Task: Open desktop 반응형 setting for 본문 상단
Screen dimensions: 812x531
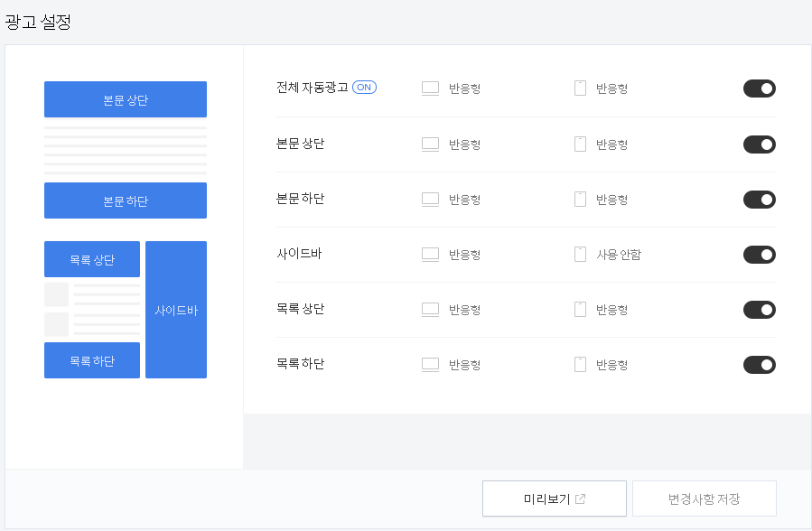Action: pos(464,144)
